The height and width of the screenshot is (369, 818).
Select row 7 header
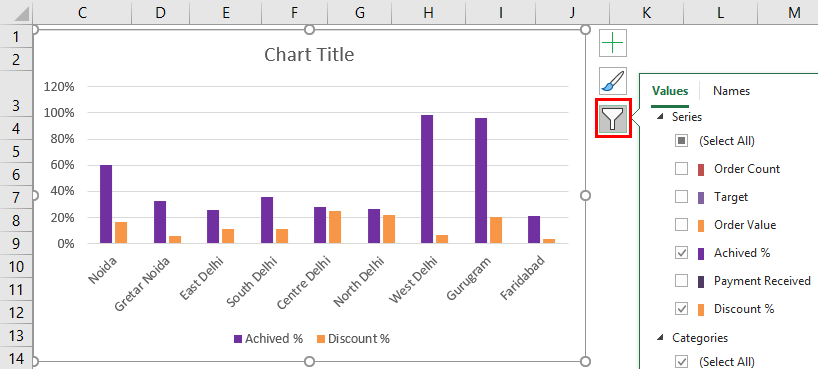point(16,197)
